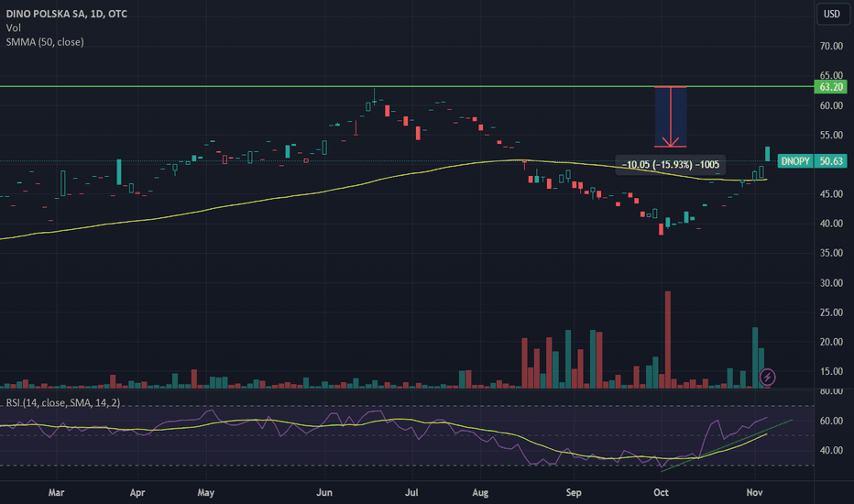Click the Oct label on time axis
This screenshot has height=504, width=854.
661,493
